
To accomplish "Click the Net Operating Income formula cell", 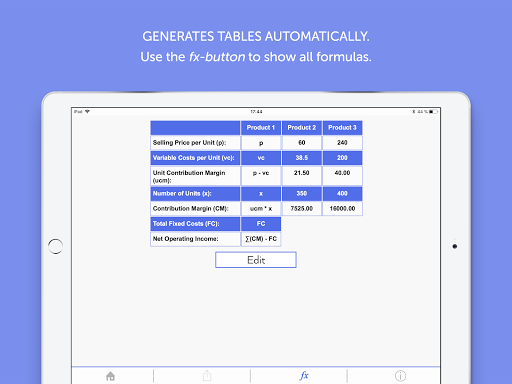I will coord(261,239).
